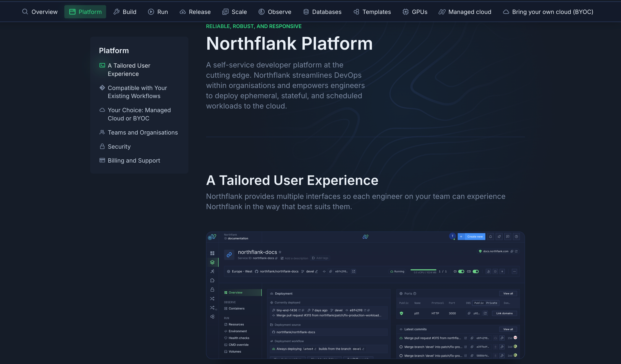Open Volumes in service sidebar
Image resolution: width=621 pixels, height=364 pixels.
click(232, 351)
